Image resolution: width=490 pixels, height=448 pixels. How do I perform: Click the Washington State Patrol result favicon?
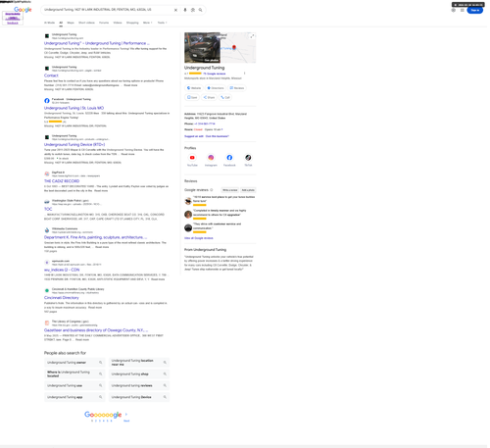47,202
